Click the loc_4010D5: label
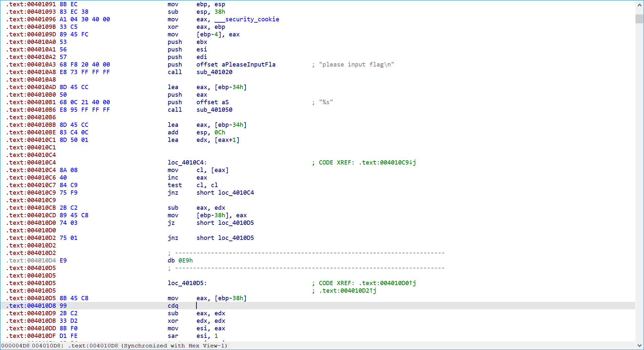The image size is (644, 350). [x=187, y=283]
